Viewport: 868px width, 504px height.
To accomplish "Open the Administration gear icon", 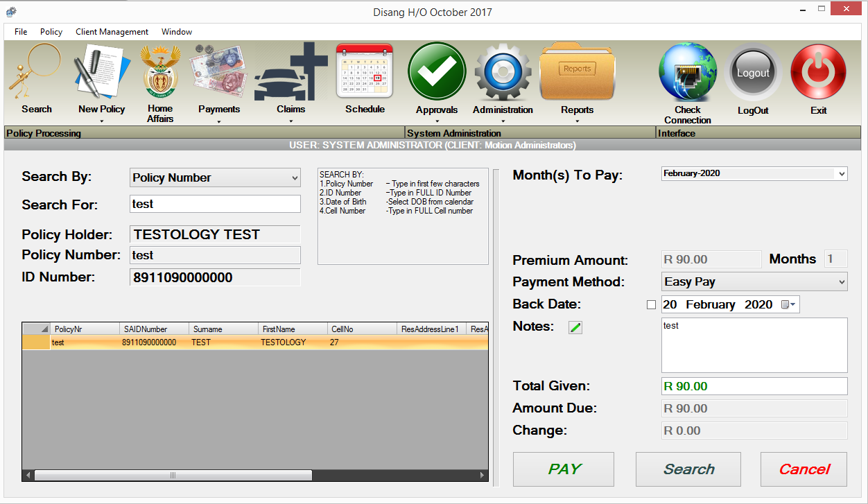I will [x=503, y=73].
